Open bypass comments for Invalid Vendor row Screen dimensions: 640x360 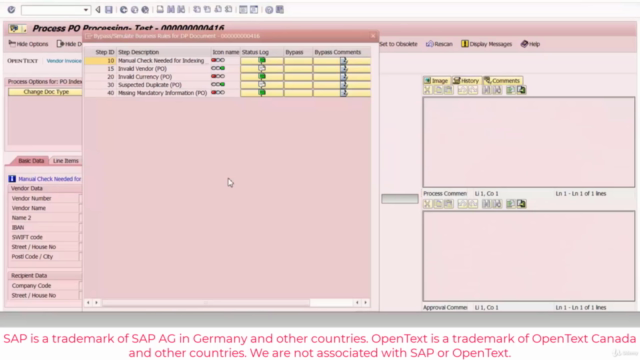343,69
